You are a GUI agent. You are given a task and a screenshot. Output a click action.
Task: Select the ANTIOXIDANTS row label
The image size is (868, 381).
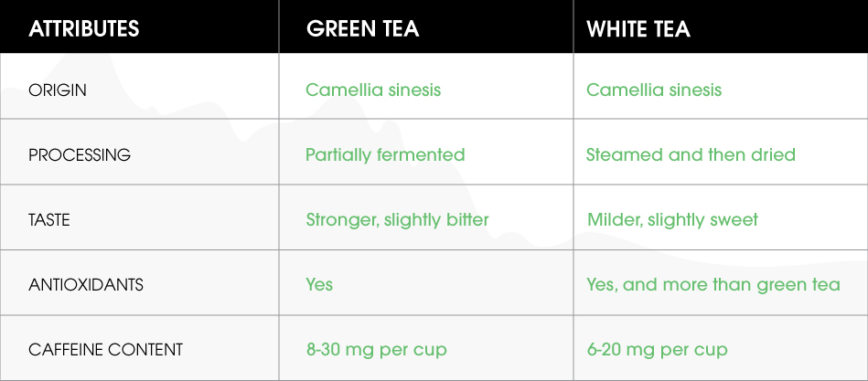click(x=86, y=285)
